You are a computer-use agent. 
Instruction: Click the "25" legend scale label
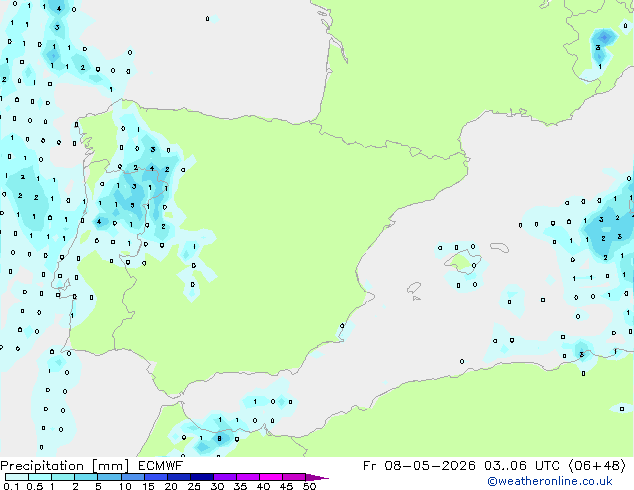[x=194, y=486]
